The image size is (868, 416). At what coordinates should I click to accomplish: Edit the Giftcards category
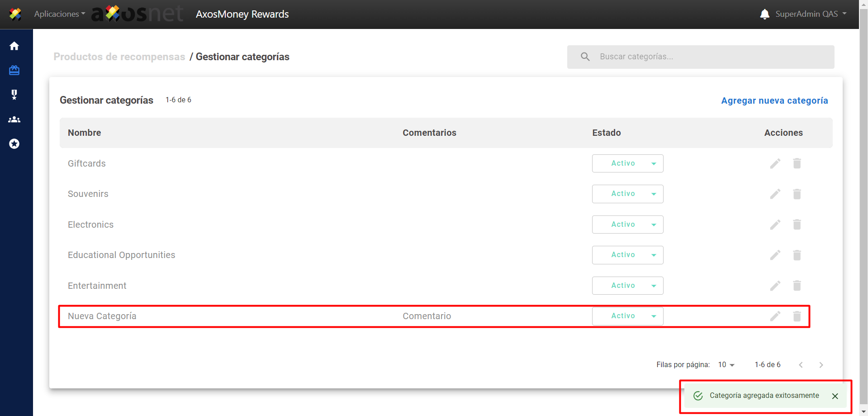click(775, 163)
